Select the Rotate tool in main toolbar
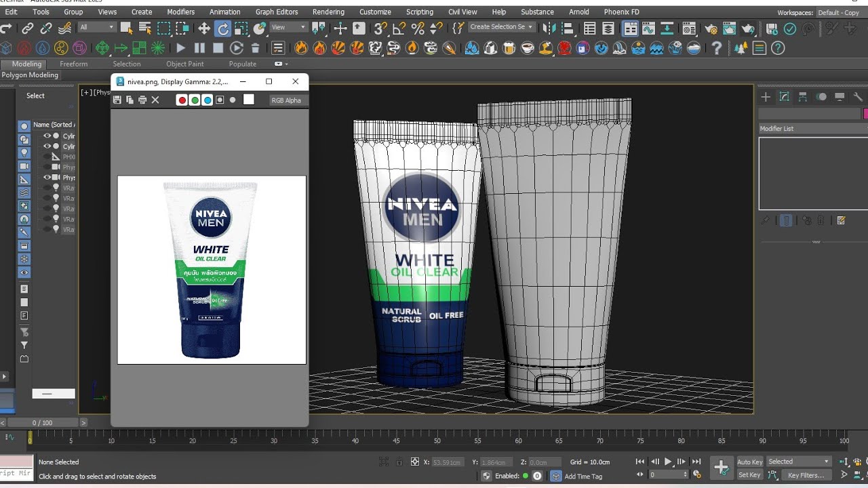 (x=222, y=28)
